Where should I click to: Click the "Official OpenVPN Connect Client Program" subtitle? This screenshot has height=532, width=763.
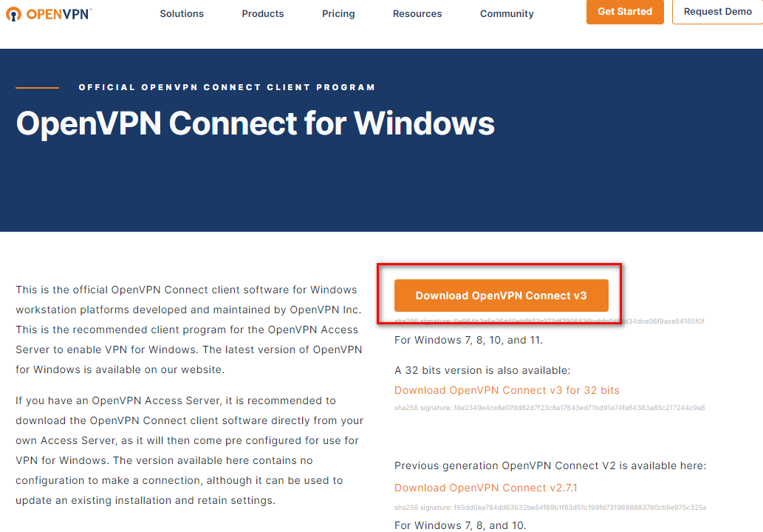coord(227,87)
